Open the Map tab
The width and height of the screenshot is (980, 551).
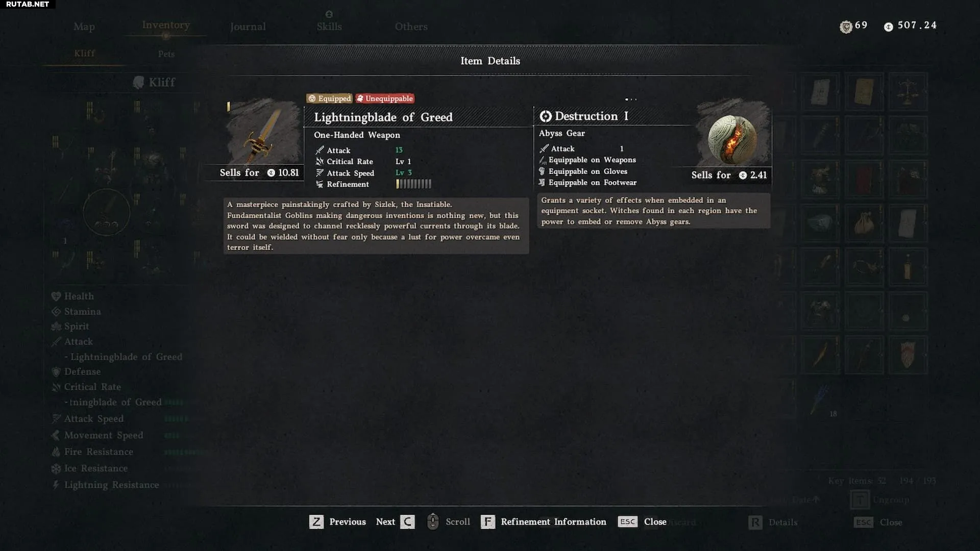84,27
